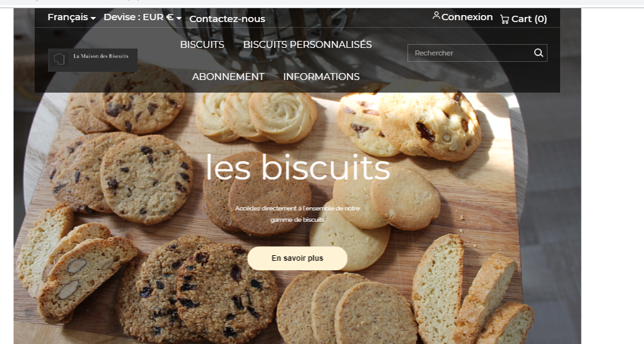Click the En savoir plus button
644x344 pixels.
[297, 258]
